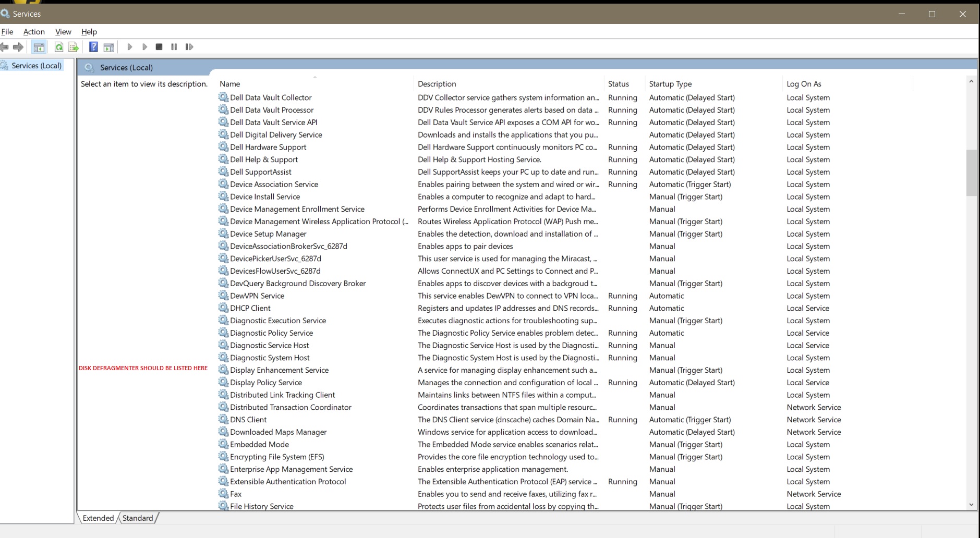Click gear icon beside Device Setup Manager
The image size is (980, 538).
tap(223, 234)
